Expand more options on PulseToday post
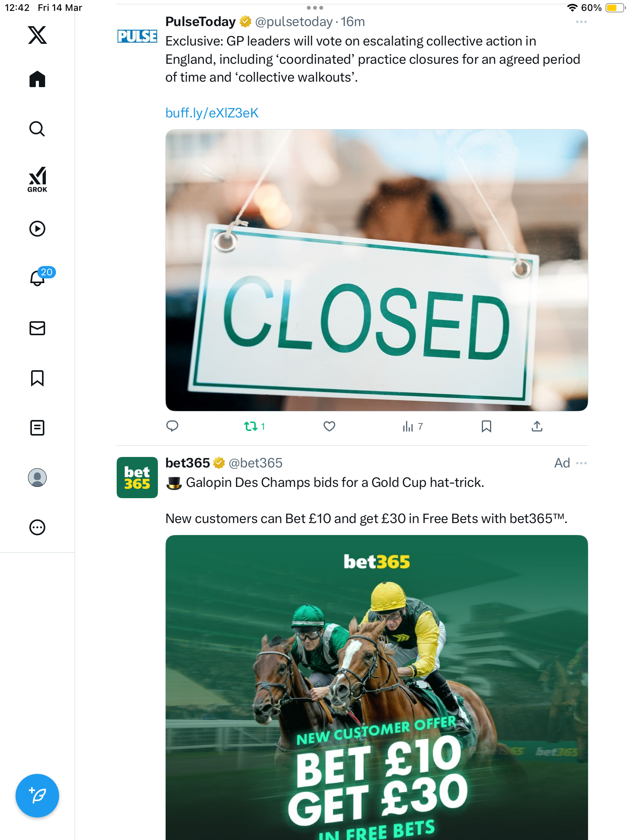 (581, 22)
